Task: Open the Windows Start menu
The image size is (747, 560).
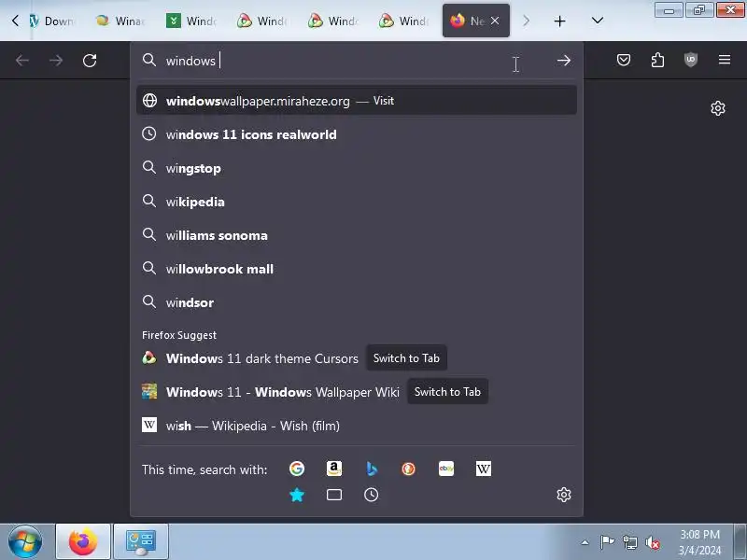Action: point(25,542)
